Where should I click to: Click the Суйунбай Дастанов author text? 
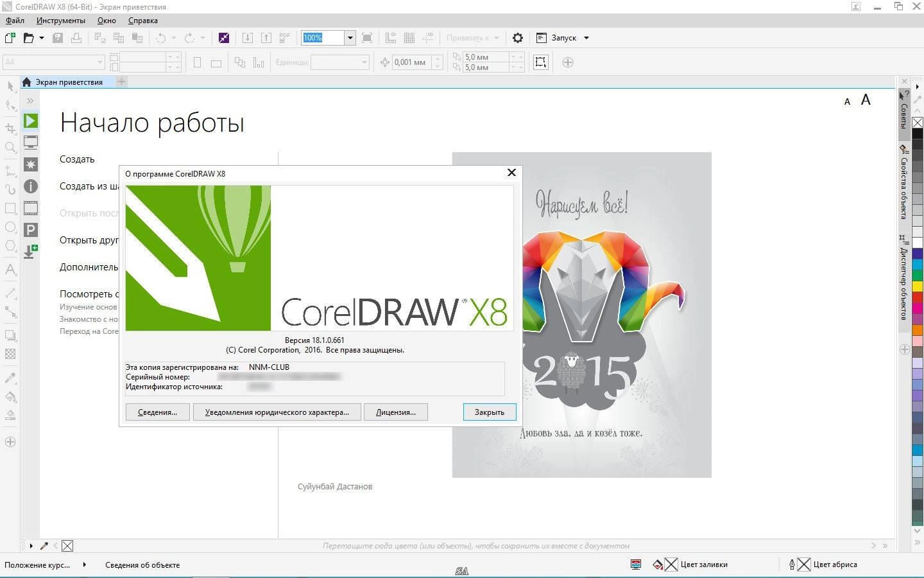[x=335, y=486]
